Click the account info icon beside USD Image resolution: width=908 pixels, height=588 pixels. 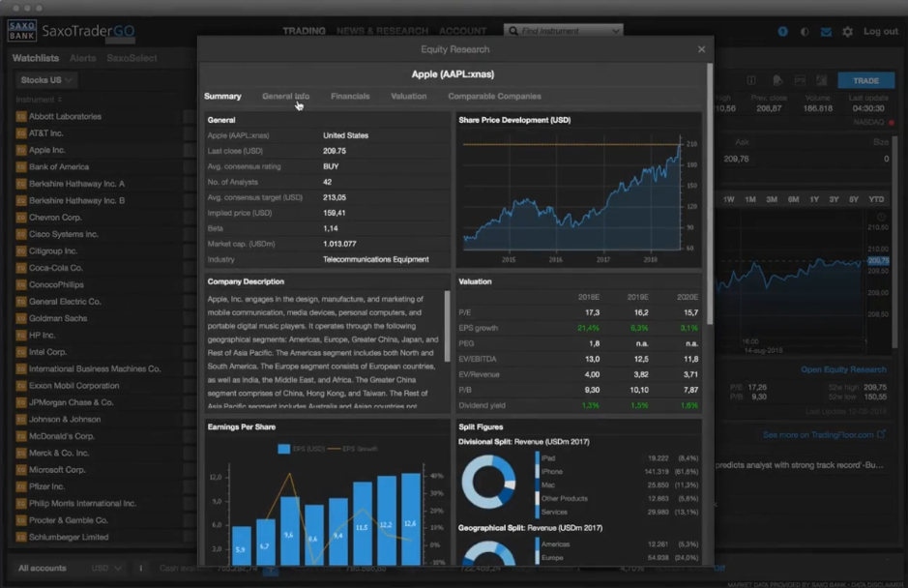[141, 569]
